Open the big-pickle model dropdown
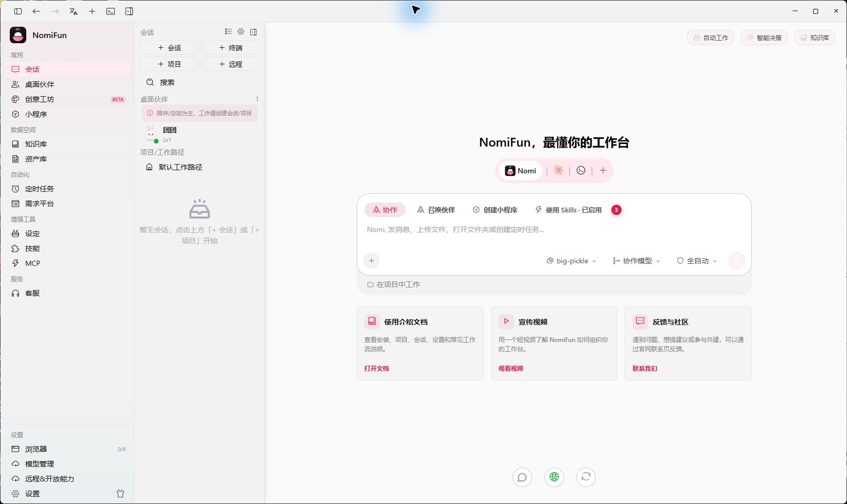 [571, 261]
